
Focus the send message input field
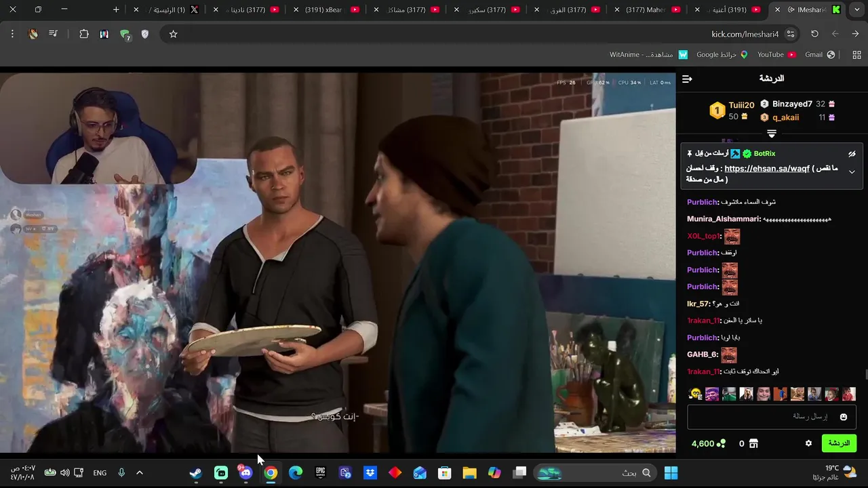click(x=772, y=417)
